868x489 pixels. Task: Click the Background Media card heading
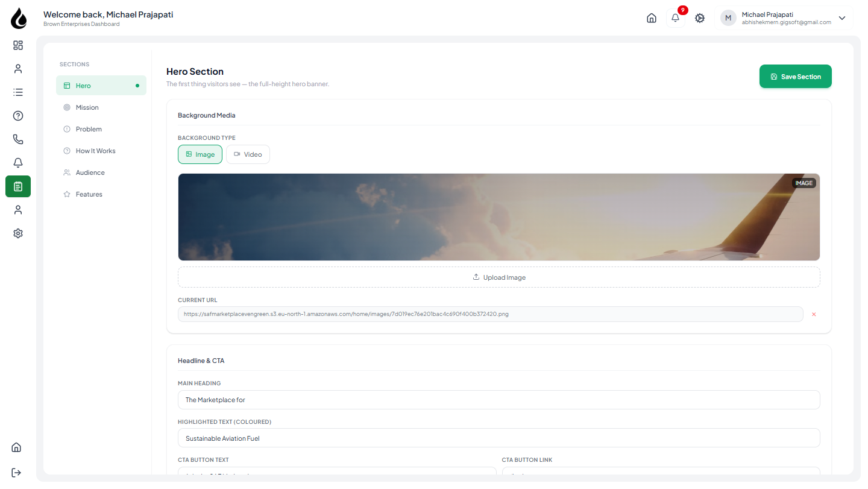[x=207, y=115]
